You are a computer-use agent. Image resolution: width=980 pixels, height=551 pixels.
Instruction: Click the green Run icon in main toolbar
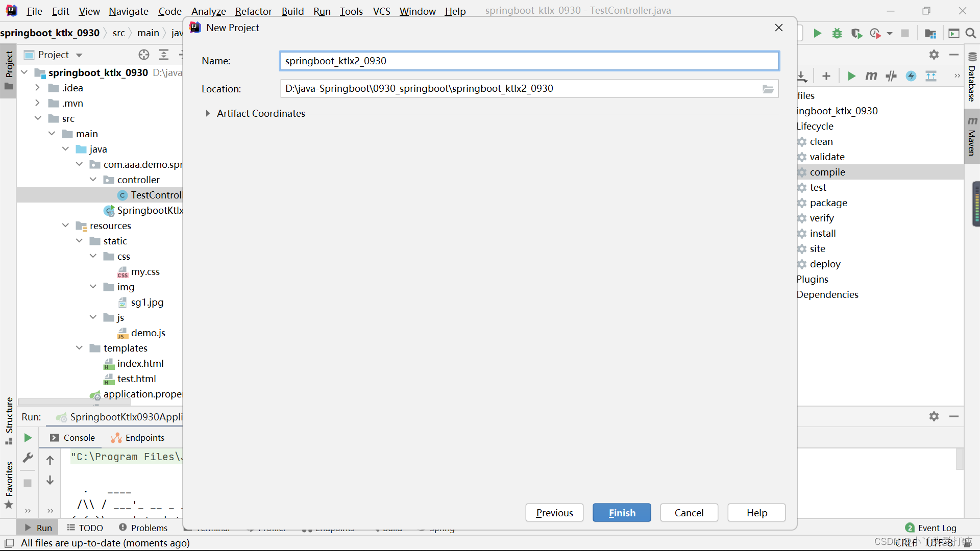(x=817, y=33)
